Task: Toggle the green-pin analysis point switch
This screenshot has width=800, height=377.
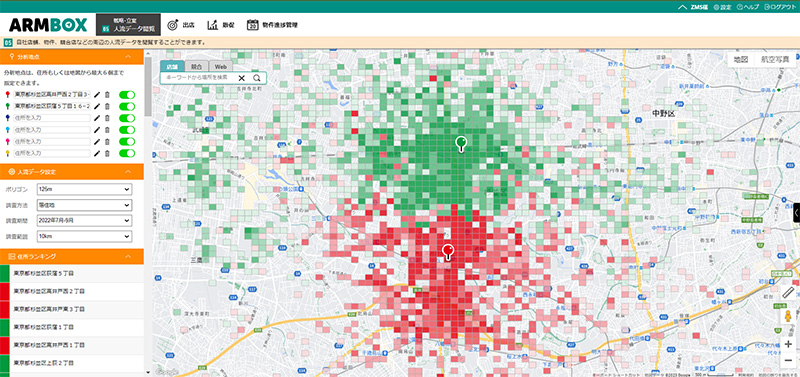Action: pyautogui.click(x=127, y=106)
